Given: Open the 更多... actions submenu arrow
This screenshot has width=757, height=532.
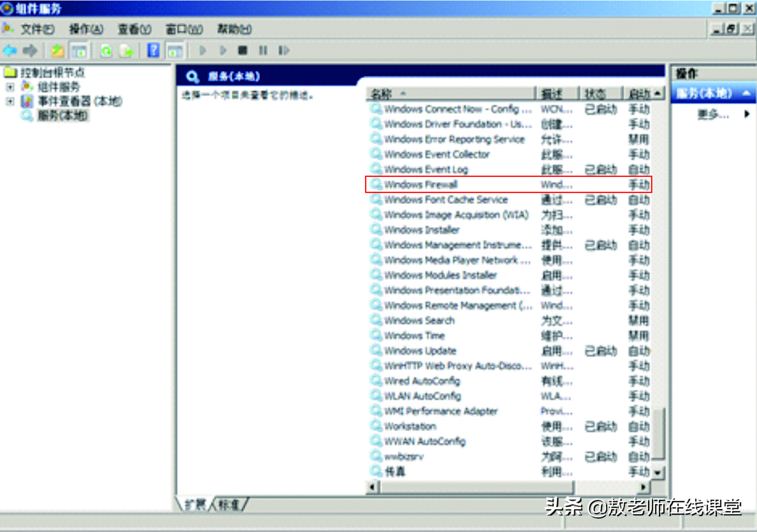Looking at the screenshot, I should (x=747, y=114).
